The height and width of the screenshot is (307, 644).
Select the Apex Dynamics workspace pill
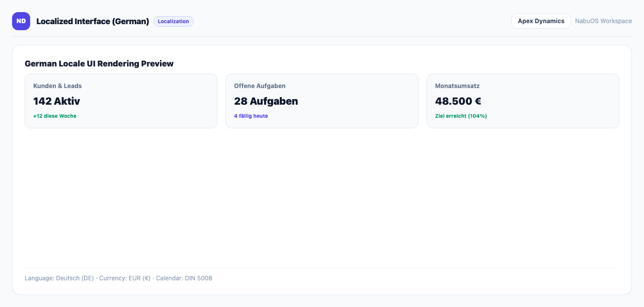[x=541, y=21]
